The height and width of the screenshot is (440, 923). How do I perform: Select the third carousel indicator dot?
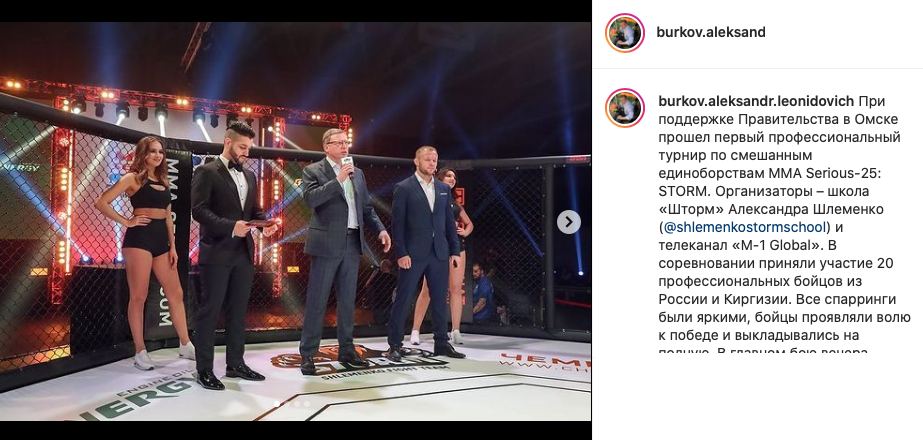297,404
